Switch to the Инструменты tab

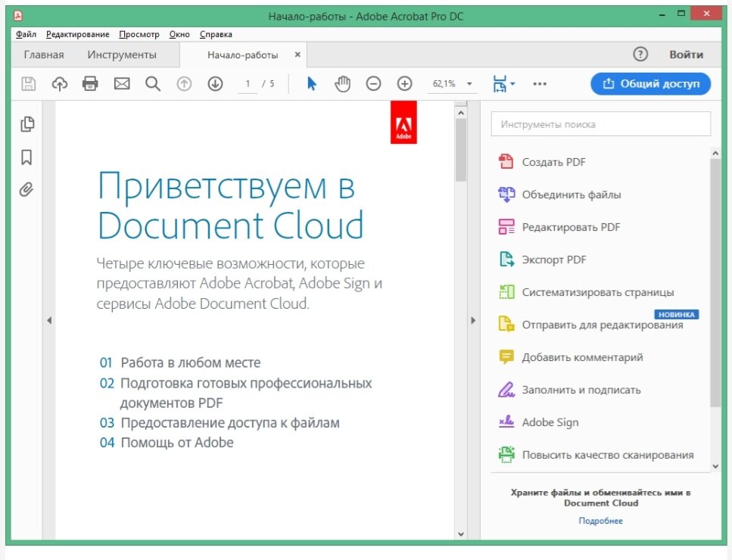pos(122,54)
